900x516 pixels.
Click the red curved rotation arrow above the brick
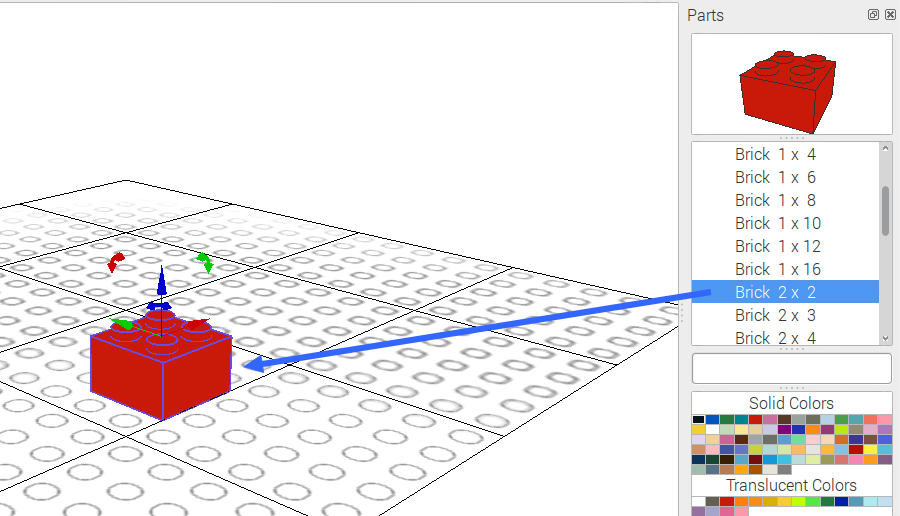[116, 262]
